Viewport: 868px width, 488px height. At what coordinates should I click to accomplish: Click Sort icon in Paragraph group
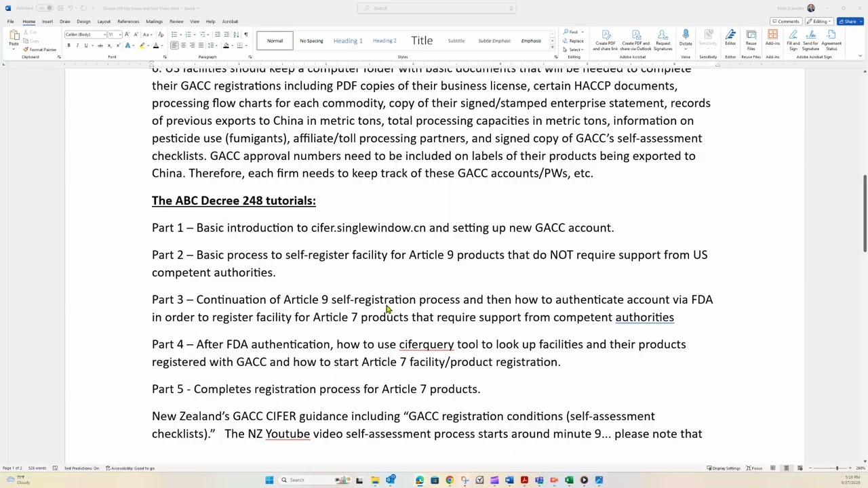236,35
